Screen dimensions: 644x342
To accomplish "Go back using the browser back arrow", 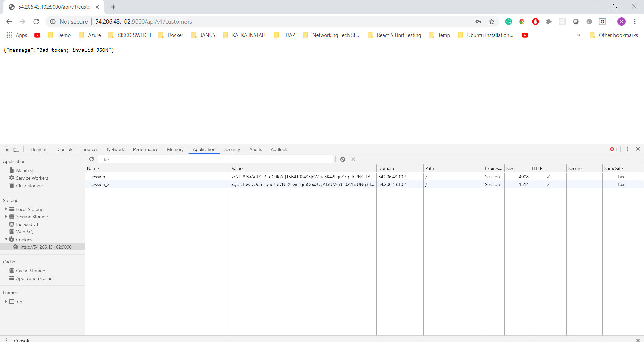I will [9, 22].
